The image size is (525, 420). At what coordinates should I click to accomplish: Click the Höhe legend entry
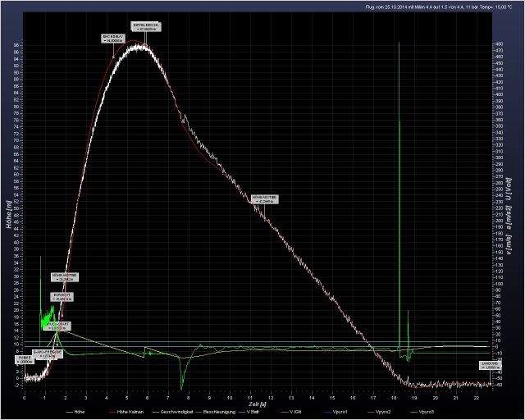(80, 410)
